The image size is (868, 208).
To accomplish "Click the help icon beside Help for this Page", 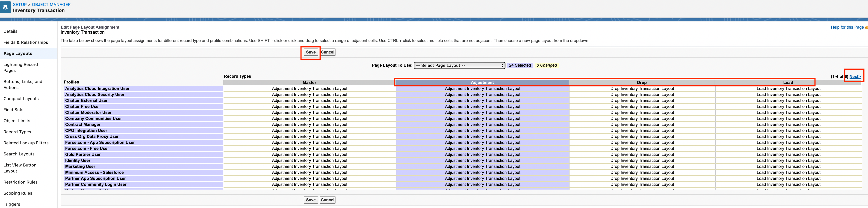I will [866, 28].
